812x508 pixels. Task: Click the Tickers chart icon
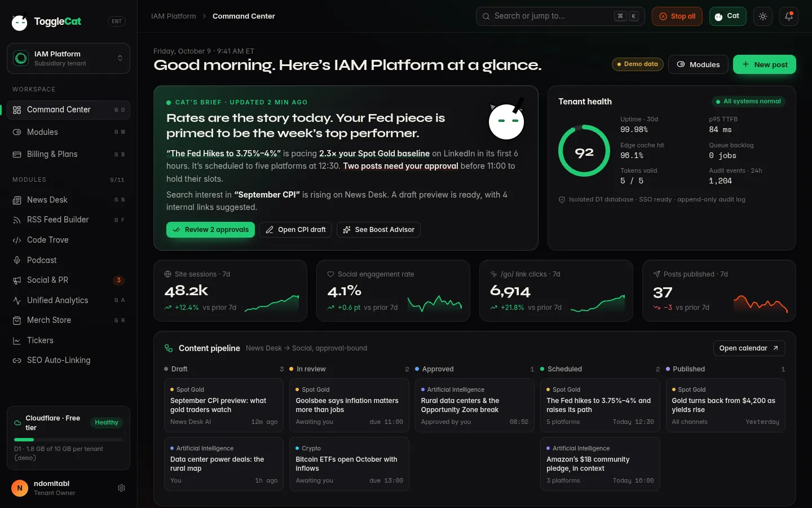17,341
